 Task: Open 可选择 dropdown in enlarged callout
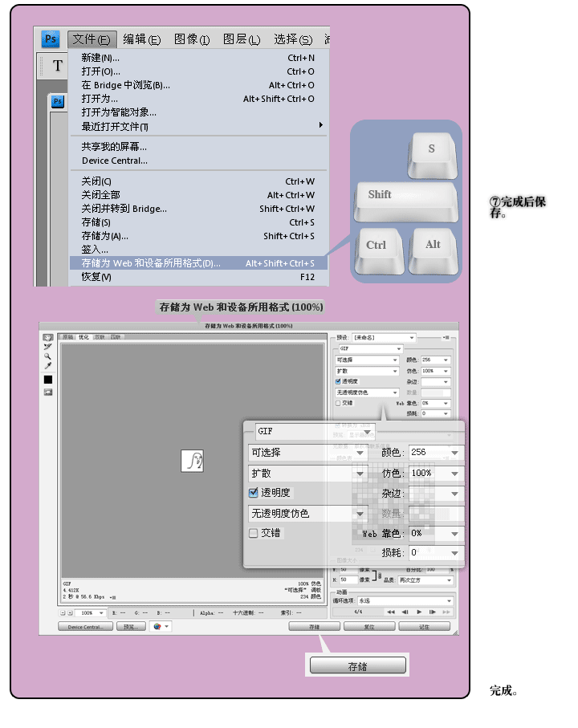[307, 453]
